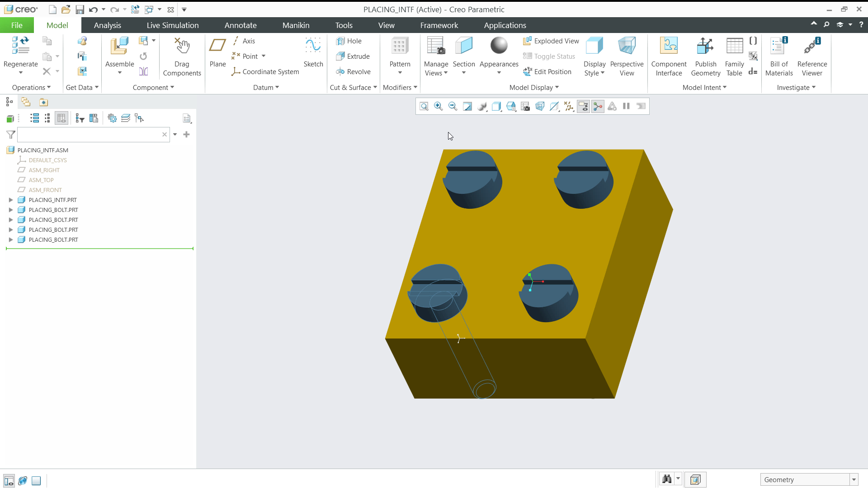Open the Appearances gallery sphere

coord(499,46)
